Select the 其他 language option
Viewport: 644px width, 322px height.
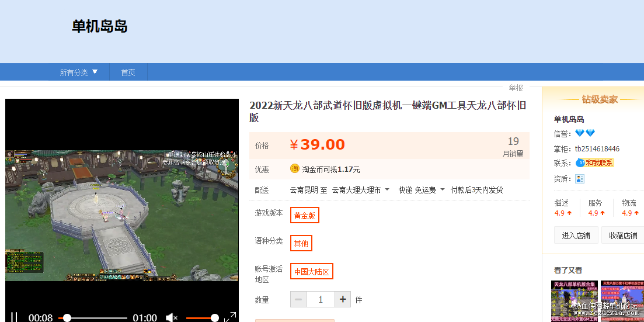301,244
